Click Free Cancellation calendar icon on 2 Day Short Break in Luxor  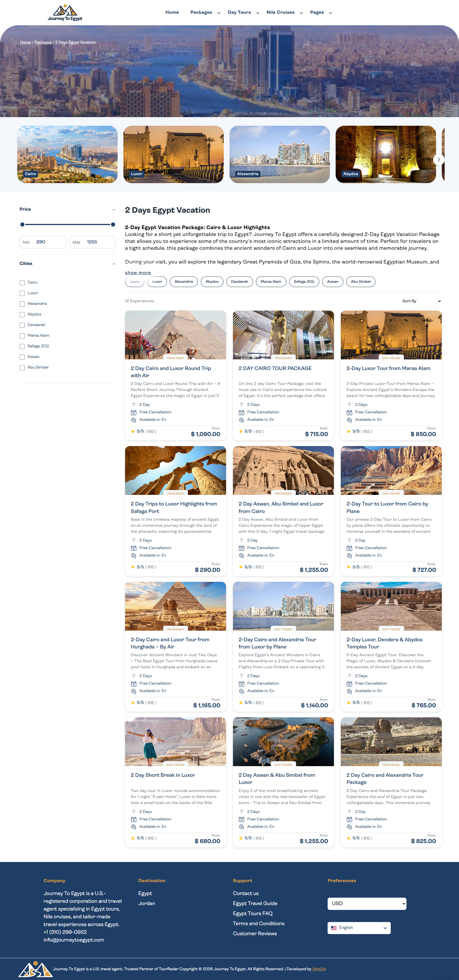(133, 819)
